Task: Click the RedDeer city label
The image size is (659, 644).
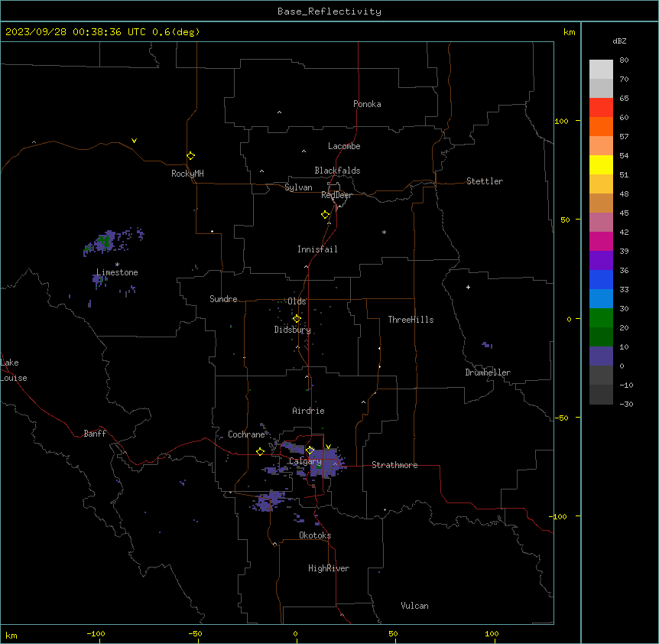Action: click(x=336, y=195)
